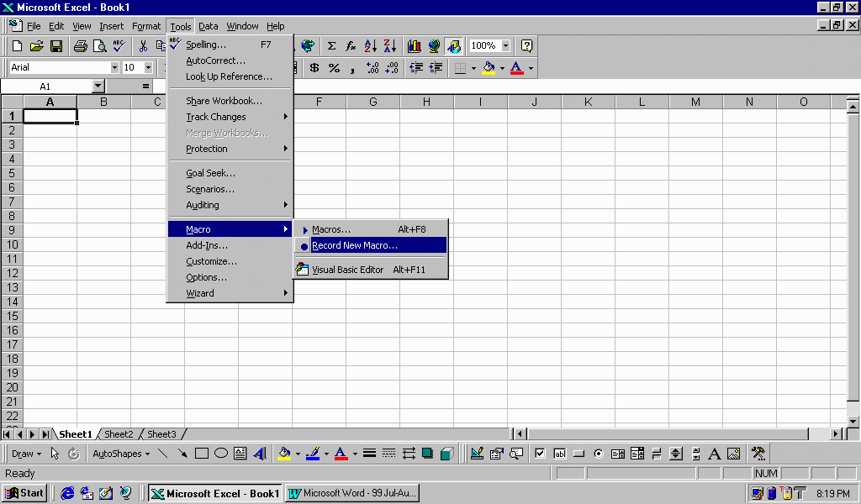Apply red Font Color swatch on Formatting toolbar
This screenshot has width=861, height=504.
point(517,68)
